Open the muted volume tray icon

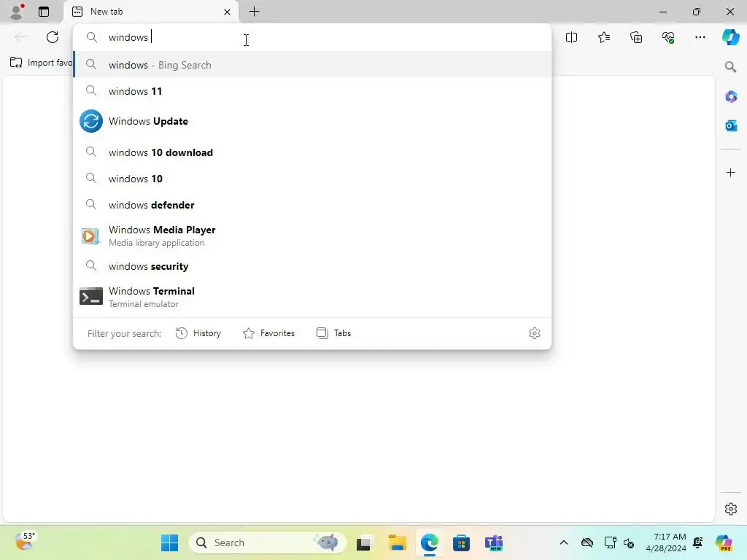629,542
